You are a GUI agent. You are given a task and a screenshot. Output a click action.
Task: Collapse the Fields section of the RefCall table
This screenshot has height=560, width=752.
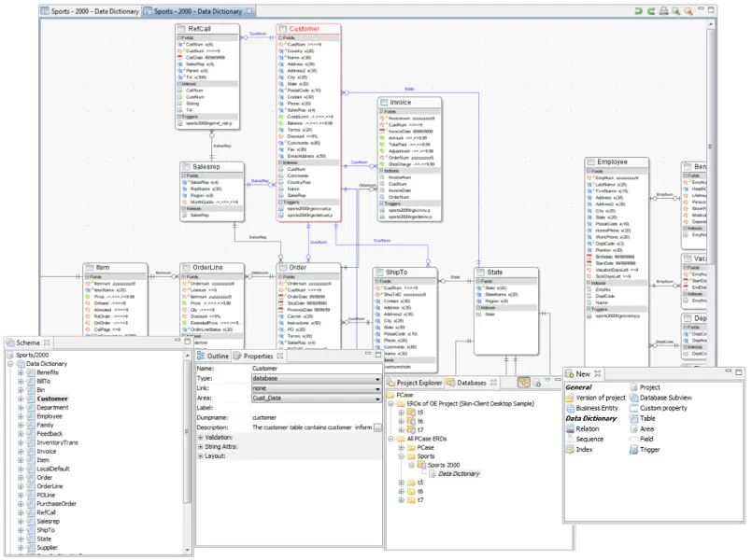point(180,37)
